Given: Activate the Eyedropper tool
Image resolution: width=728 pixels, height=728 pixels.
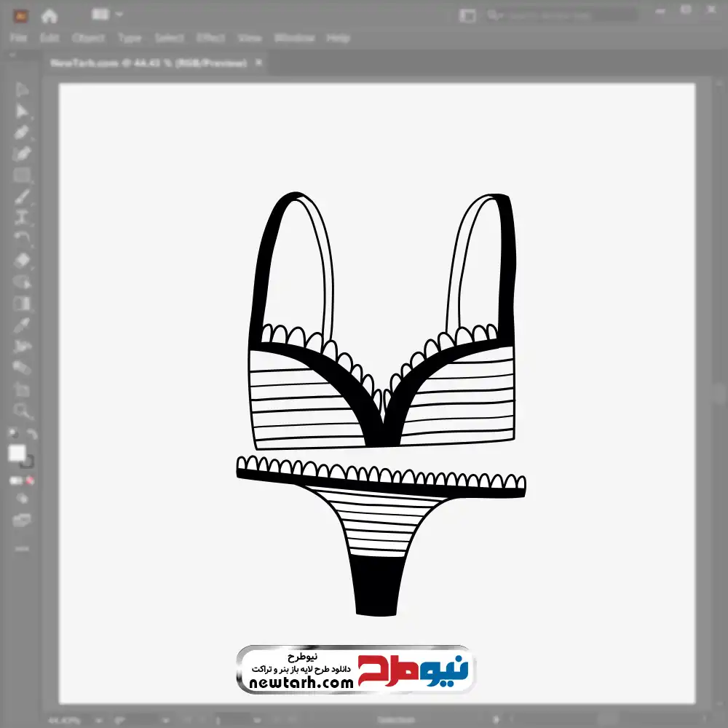Looking at the screenshot, I should tap(22, 325).
